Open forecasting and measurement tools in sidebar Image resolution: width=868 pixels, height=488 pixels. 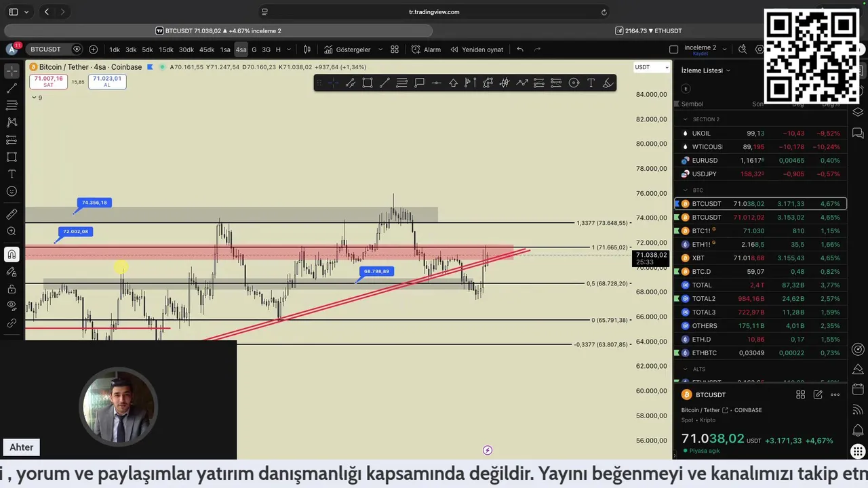[x=12, y=140]
